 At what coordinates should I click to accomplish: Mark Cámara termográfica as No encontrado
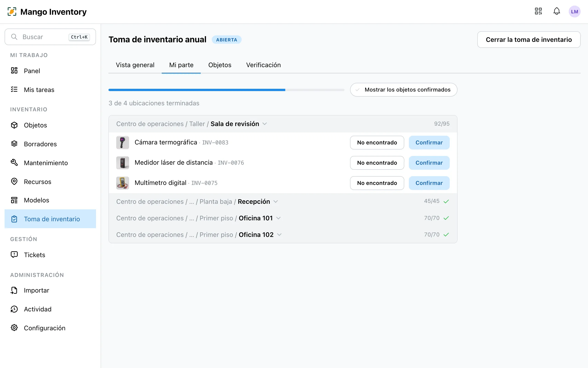(377, 143)
